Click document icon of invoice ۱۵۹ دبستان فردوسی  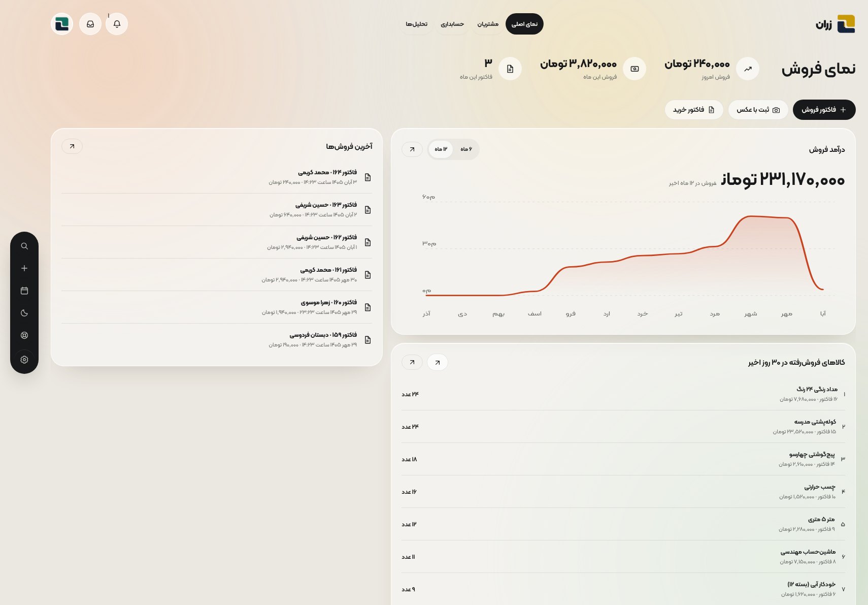tap(368, 340)
